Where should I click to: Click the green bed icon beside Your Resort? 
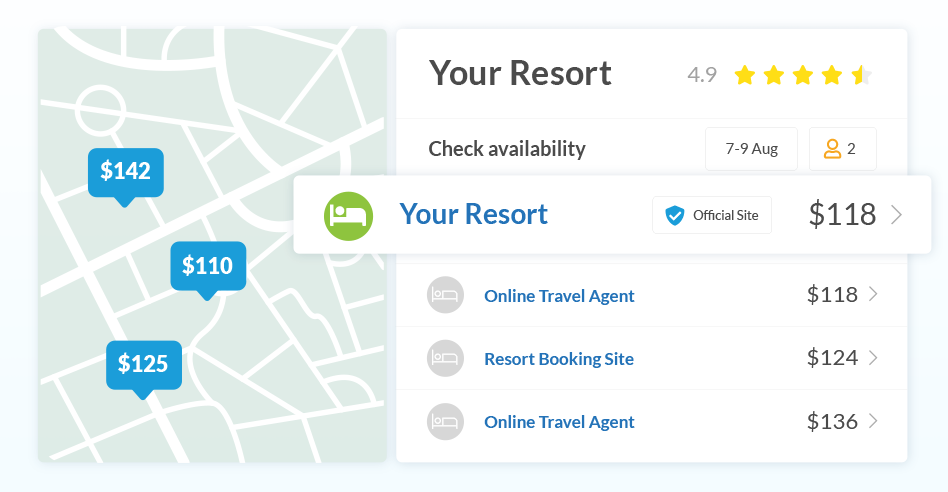[x=348, y=216]
